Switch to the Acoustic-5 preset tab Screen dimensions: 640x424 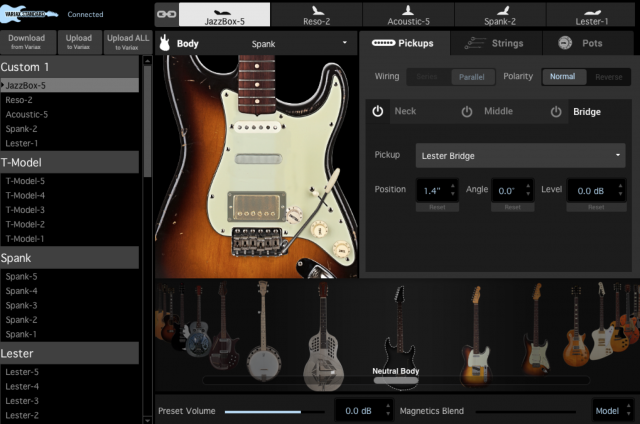[x=408, y=14]
